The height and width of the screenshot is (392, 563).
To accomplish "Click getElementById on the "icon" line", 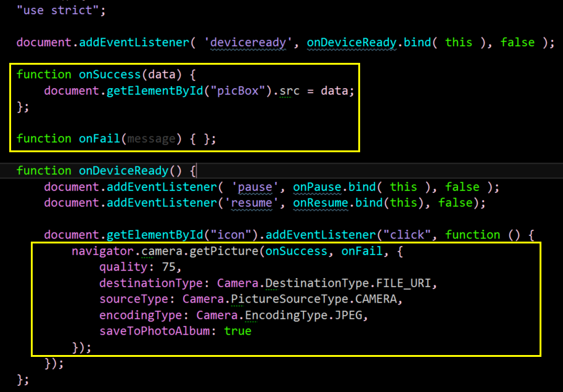I will click(x=155, y=235).
